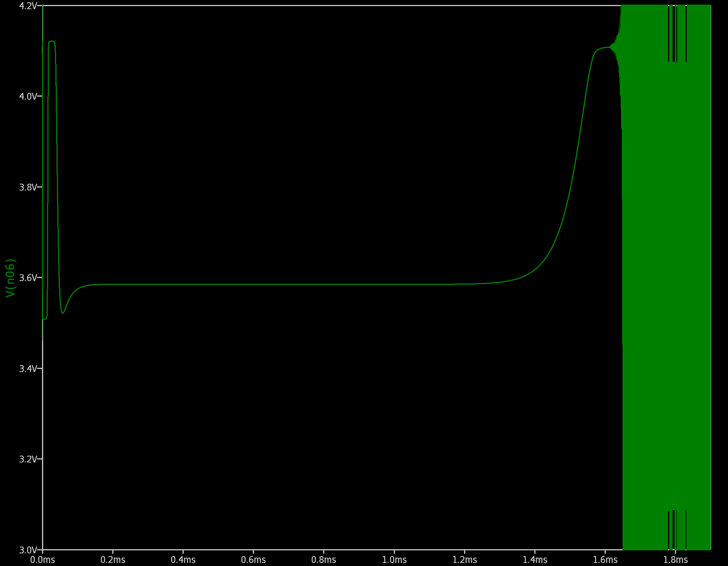
Task: Click the 0.0ms time label
Action: click(43, 560)
